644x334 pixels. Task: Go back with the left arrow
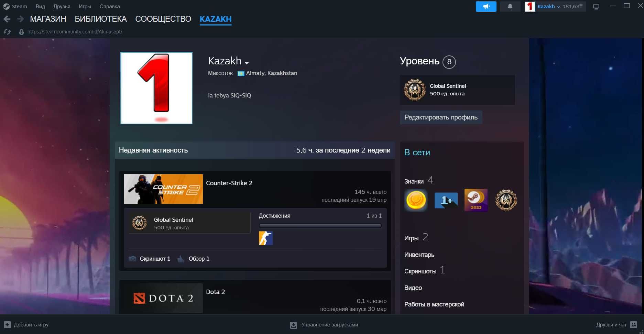7,19
